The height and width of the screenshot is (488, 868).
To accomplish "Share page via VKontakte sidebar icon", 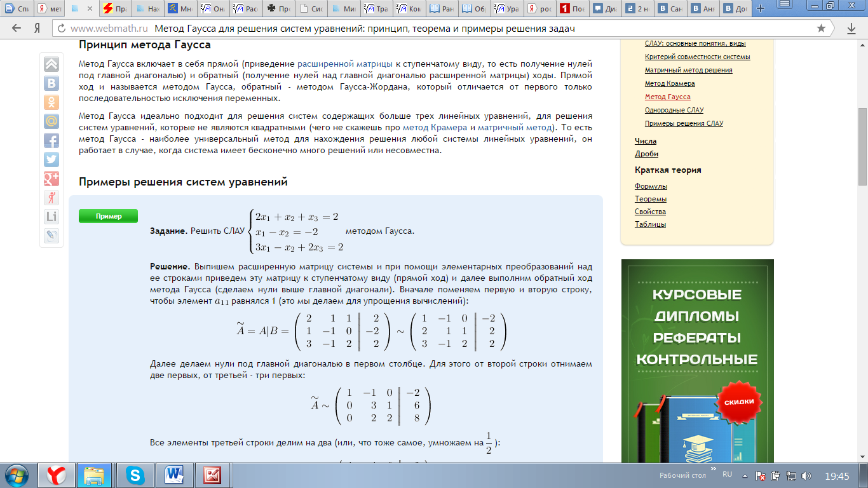I will pos(51,83).
